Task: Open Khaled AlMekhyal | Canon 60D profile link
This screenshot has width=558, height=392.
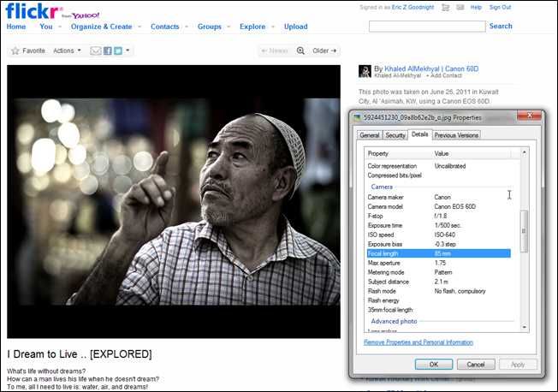Action: click(431, 68)
